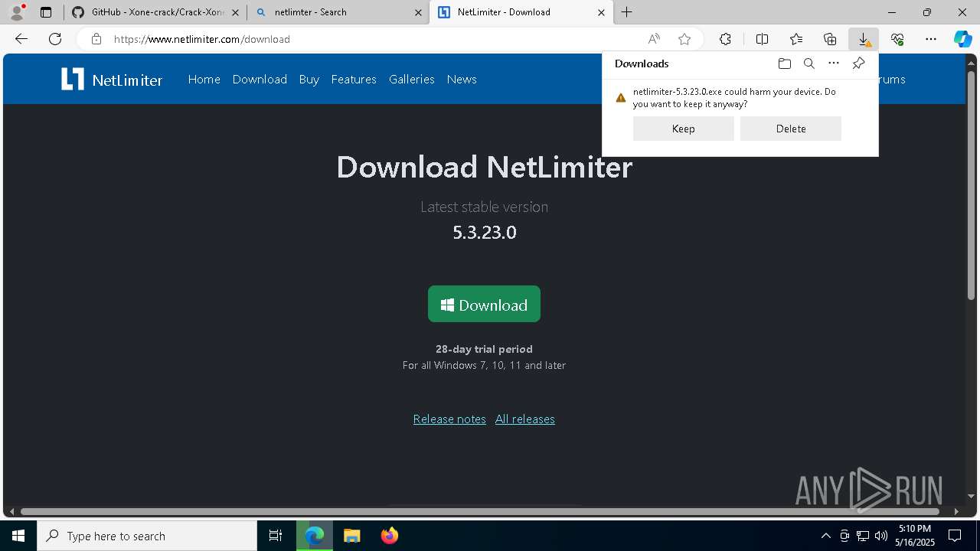Open Browser essentials heart icon
The height and width of the screenshot is (551, 980).
tap(897, 39)
